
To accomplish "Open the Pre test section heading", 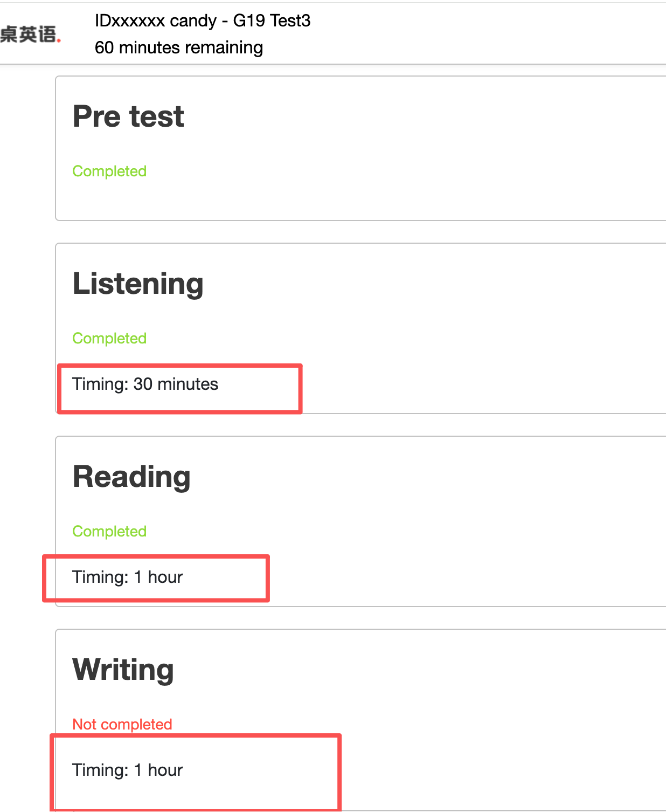I will 128,116.
